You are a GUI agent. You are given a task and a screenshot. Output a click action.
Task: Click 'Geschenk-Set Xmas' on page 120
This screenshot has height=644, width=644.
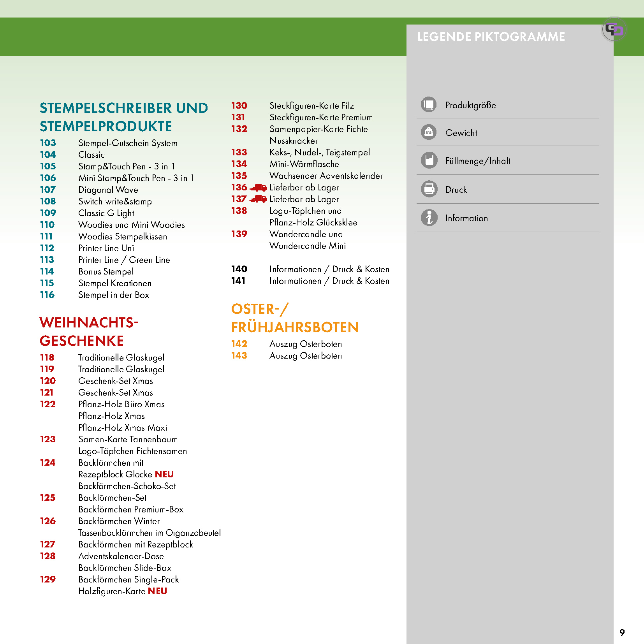116,381
